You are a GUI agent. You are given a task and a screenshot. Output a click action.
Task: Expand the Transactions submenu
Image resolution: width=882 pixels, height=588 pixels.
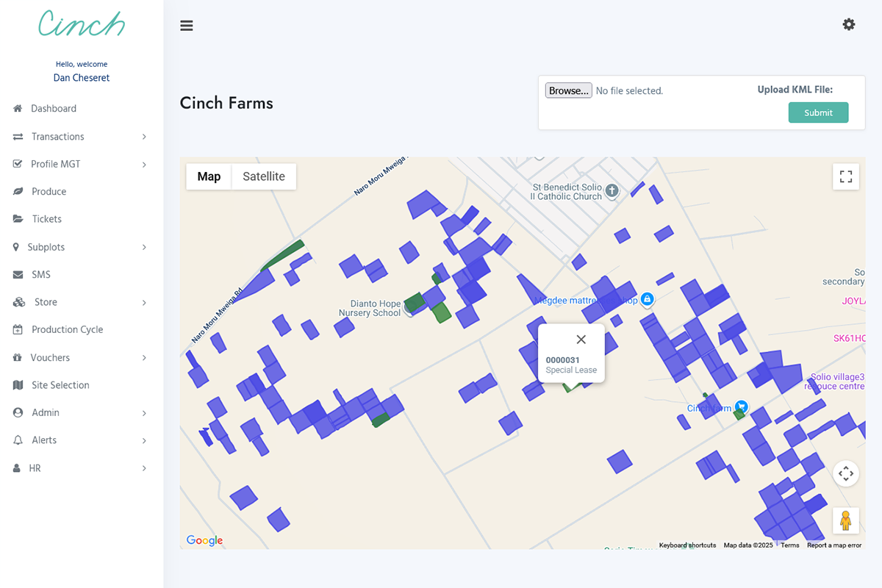pyautogui.click(x=143, y=136)
